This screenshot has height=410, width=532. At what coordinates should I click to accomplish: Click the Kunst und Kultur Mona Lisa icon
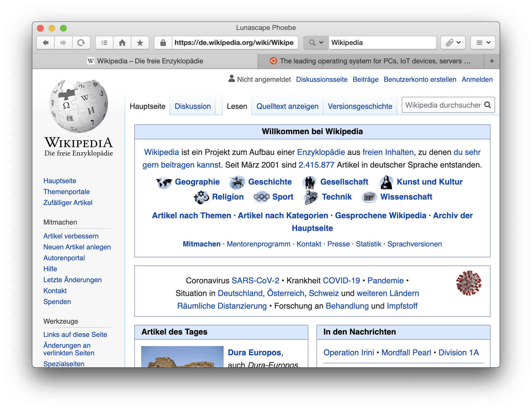[x=386, y=182]
